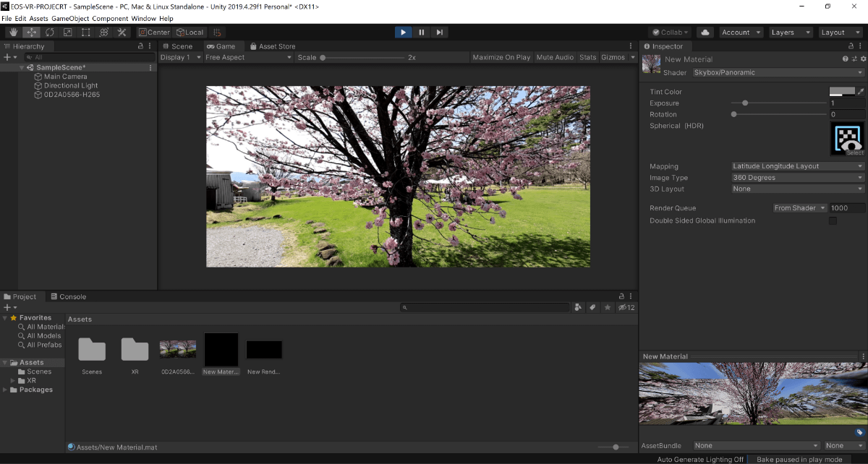868x464 pixels.
Task: Click the Step frame button
Action: click(x=440, y=33)
